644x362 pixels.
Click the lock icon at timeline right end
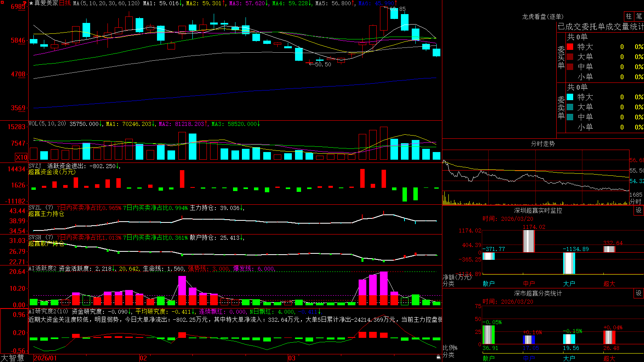coord(438,357)
